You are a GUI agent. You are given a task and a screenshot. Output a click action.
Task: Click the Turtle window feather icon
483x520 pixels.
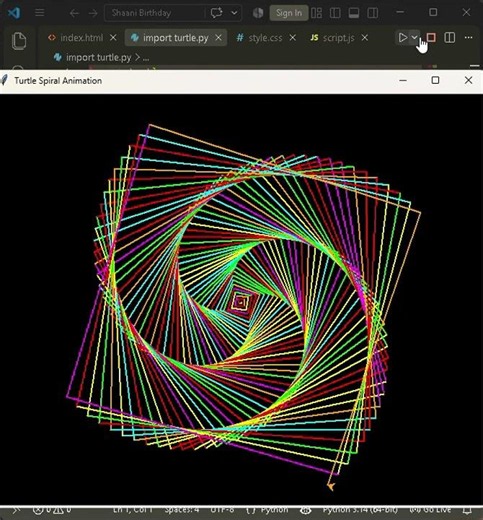coord(4,80)
